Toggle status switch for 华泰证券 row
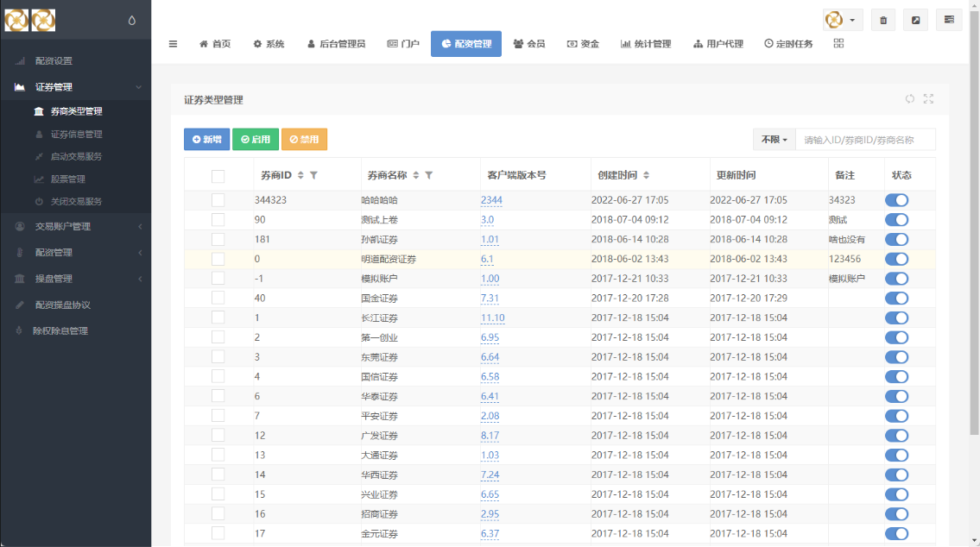Viewport: 980px width, 547px height. [x=896, y=397]
